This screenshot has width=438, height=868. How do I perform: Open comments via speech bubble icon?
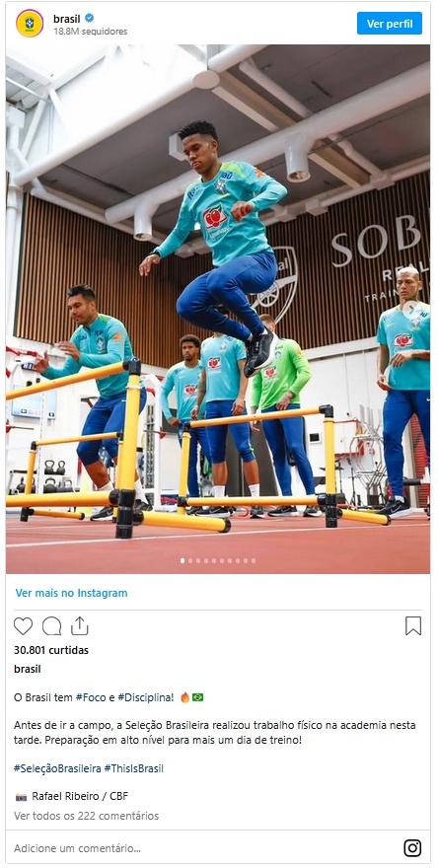51,626
